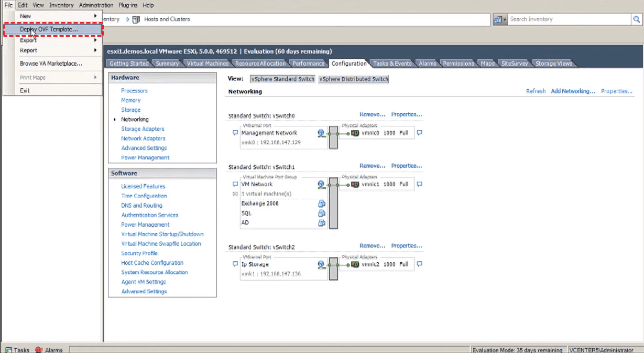
Task: Click the info bubble icon beside vmnic0
Action: [419, 133]
